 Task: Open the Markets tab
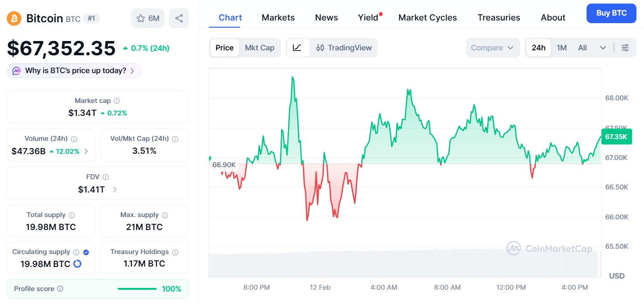[x=278, y=17]
